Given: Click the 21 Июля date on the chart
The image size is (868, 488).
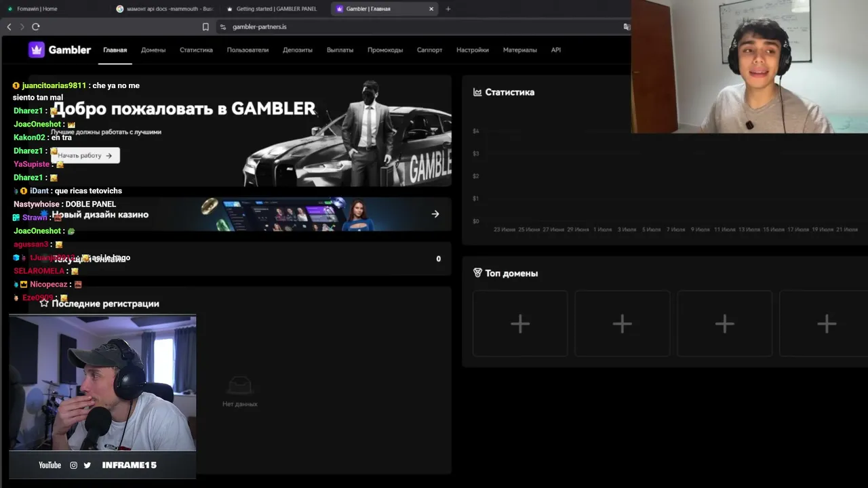Looking at the screenshot, I should [x=847, y=230].
